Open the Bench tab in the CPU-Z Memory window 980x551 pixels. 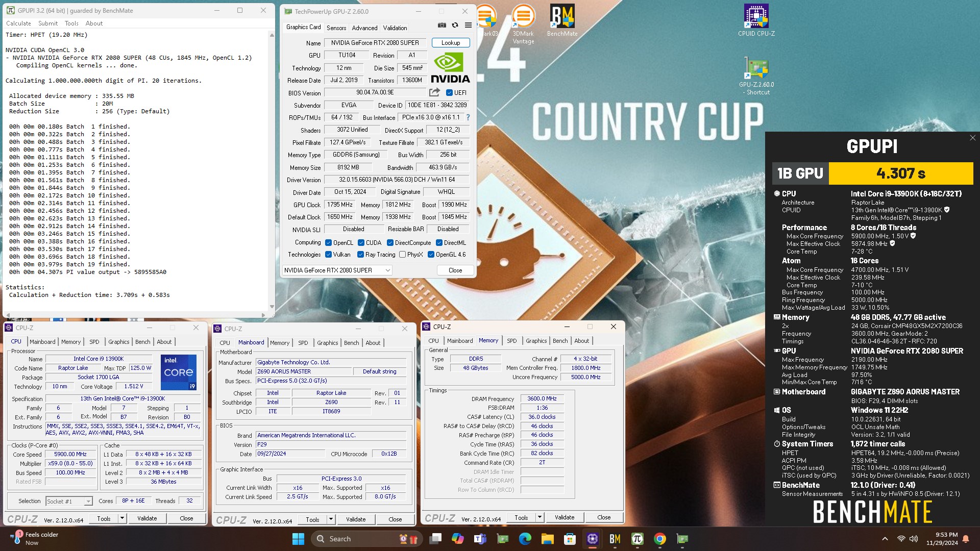coord(560,341)
